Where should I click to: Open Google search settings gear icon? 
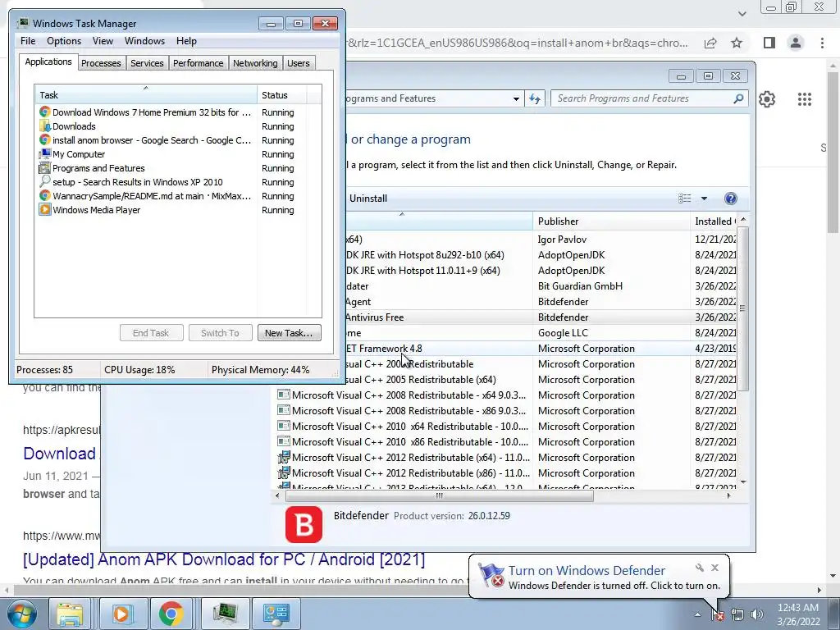click(767, 99)
